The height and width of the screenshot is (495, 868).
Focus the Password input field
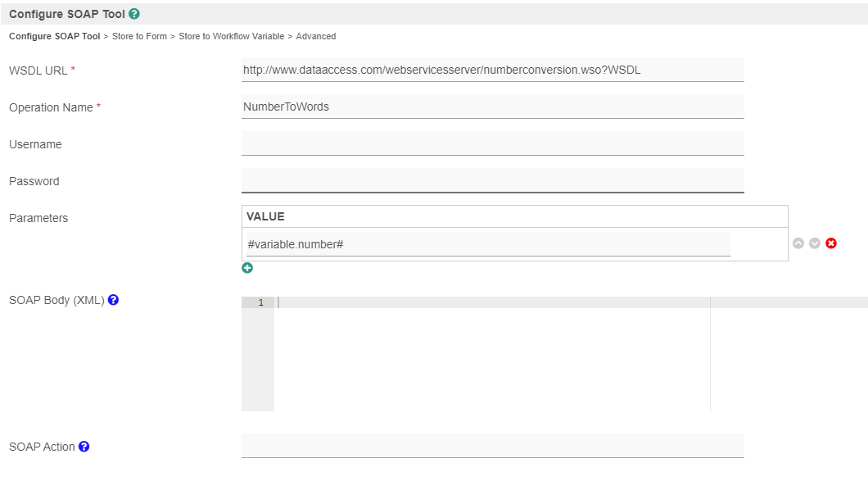point(492,180)
